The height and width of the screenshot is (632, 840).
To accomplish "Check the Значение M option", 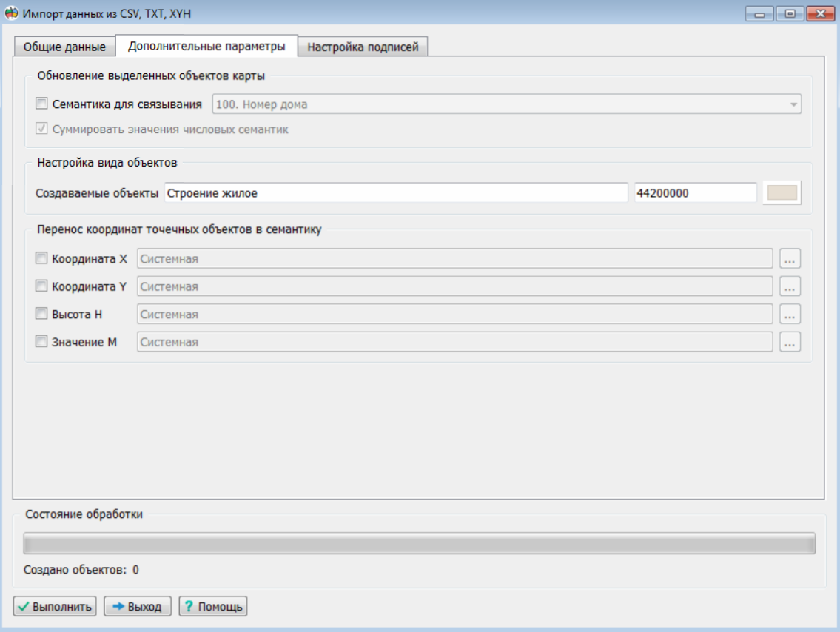I will [x=41, y=342].
